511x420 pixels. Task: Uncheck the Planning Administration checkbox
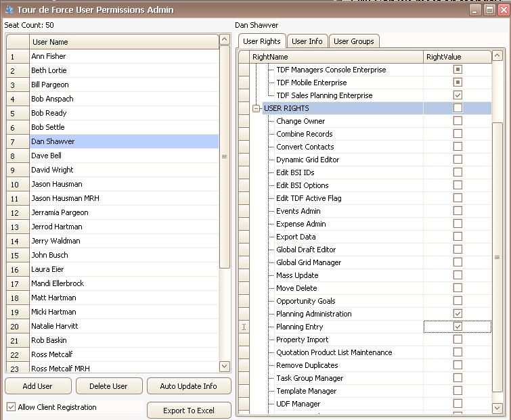click(x=458, y=314)
